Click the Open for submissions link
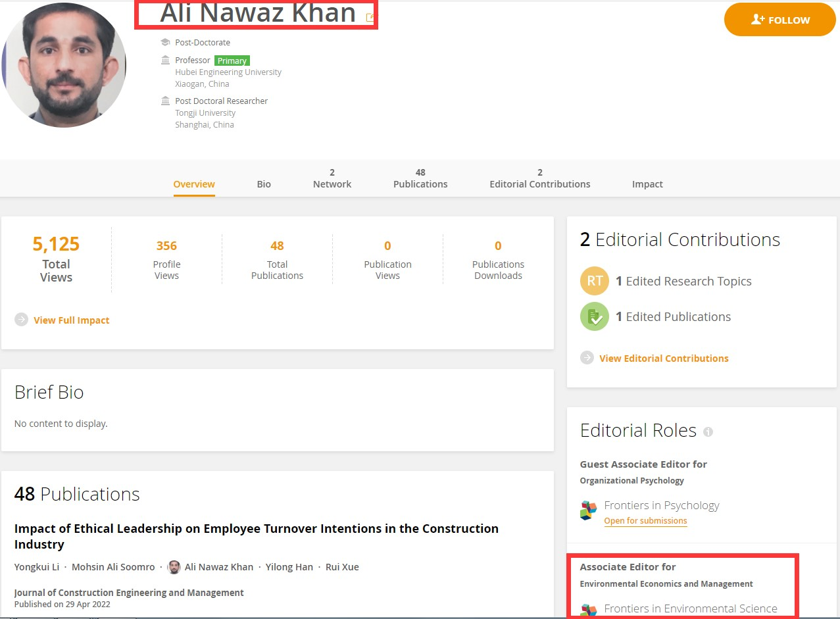Screen dimensions: 840x619 tap(645, 521)
